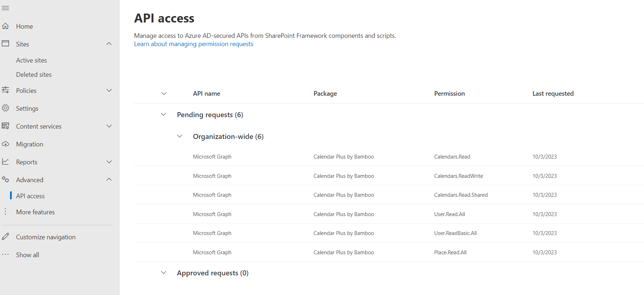The image size is (644, 295).
Task: Click the Sites window icon
Action: pos(5,44)
